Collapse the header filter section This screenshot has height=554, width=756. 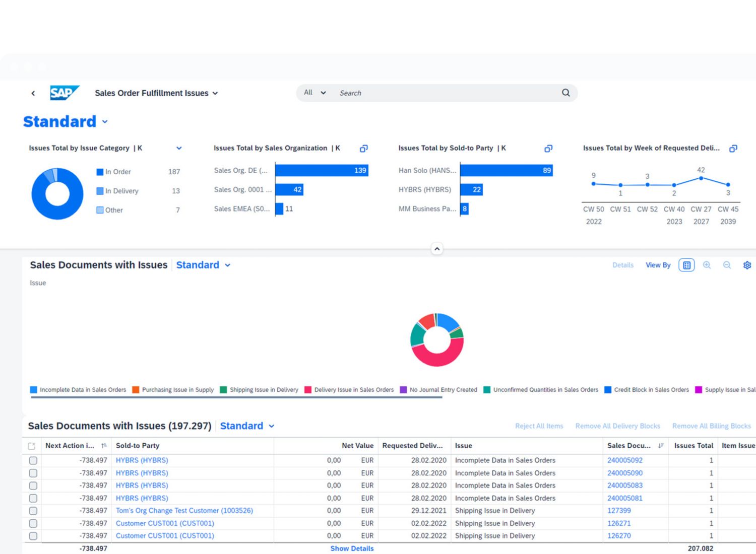437,249
